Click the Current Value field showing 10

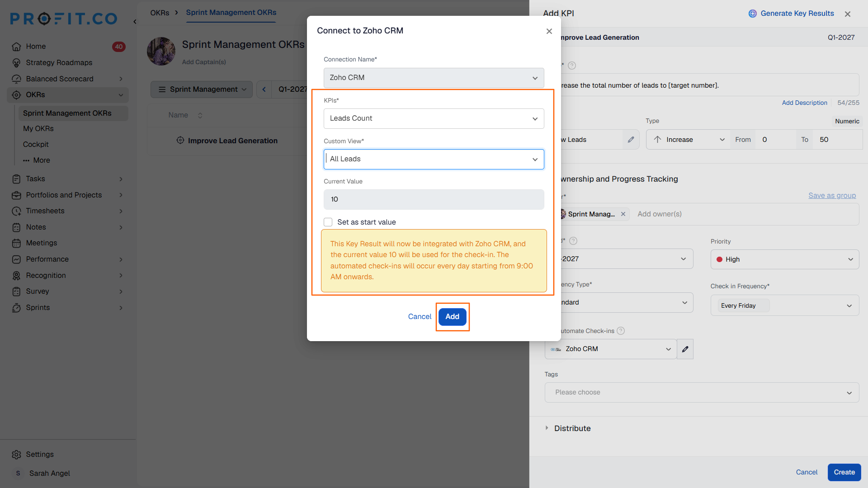tap(434, 199)
